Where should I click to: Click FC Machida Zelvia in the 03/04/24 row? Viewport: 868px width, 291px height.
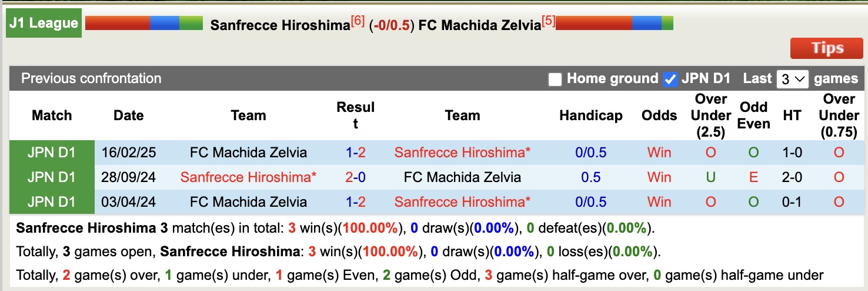click(248, 202)
